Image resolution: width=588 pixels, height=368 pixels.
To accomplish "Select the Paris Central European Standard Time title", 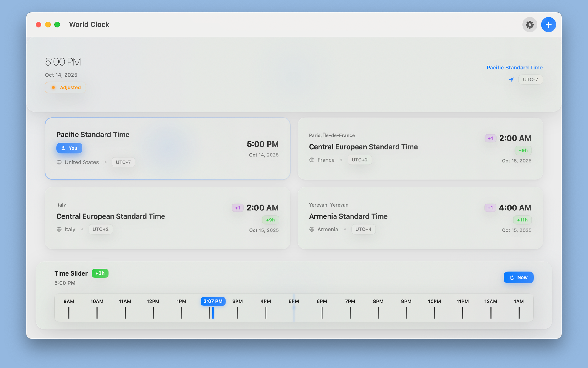I will [x=363, y=147].
